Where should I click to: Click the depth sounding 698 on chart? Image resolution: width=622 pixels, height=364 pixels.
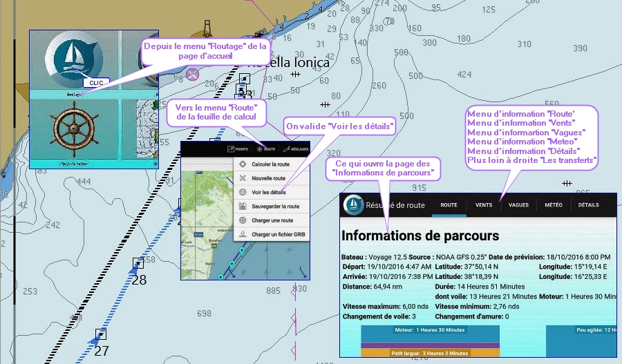tap(205, 314)
